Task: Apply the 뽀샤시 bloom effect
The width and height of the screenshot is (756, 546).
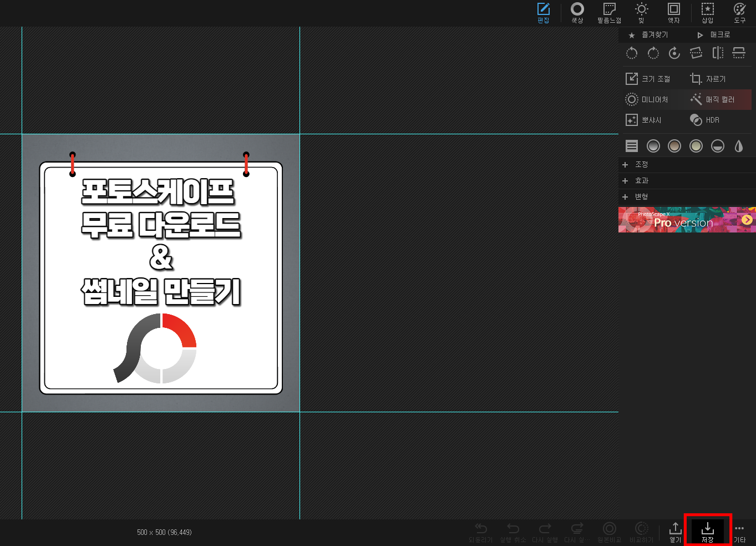Action: tap(643, 120)
